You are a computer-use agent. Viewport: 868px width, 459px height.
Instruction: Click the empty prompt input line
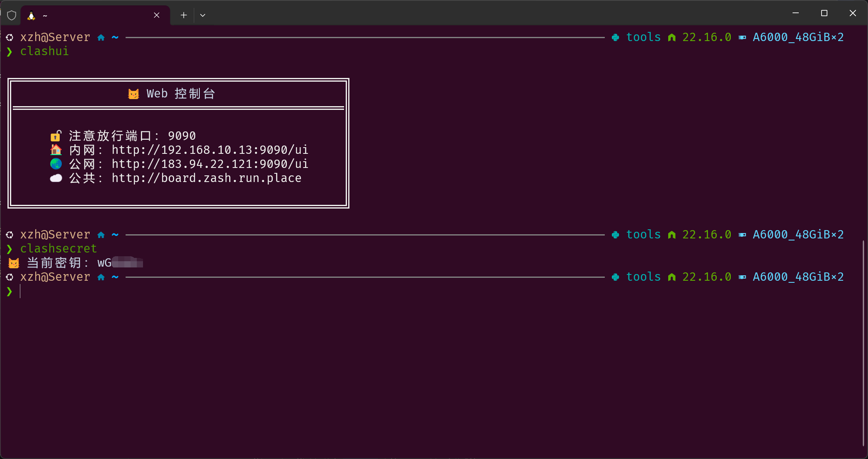(x=431, y=291)
